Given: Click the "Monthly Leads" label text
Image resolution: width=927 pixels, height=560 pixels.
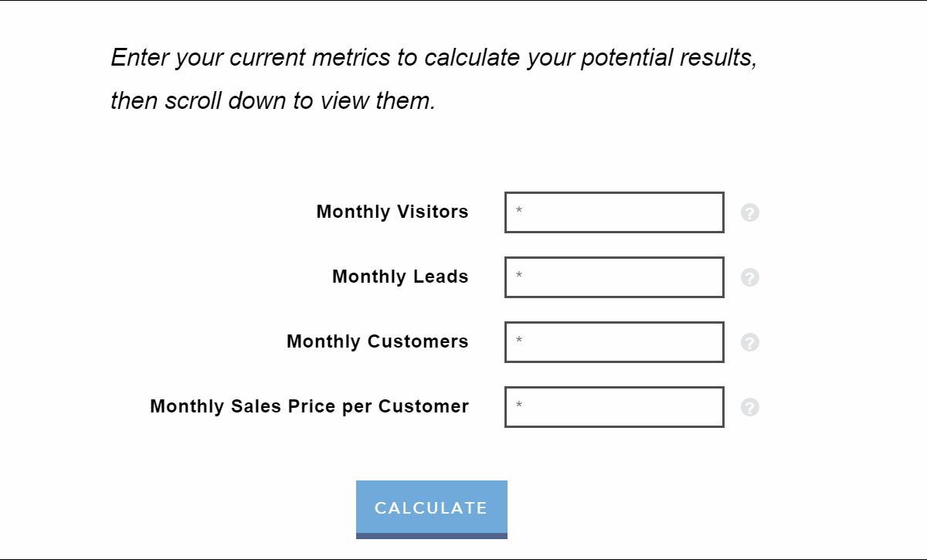Looking at the screenshot, I should click(400, 277).
